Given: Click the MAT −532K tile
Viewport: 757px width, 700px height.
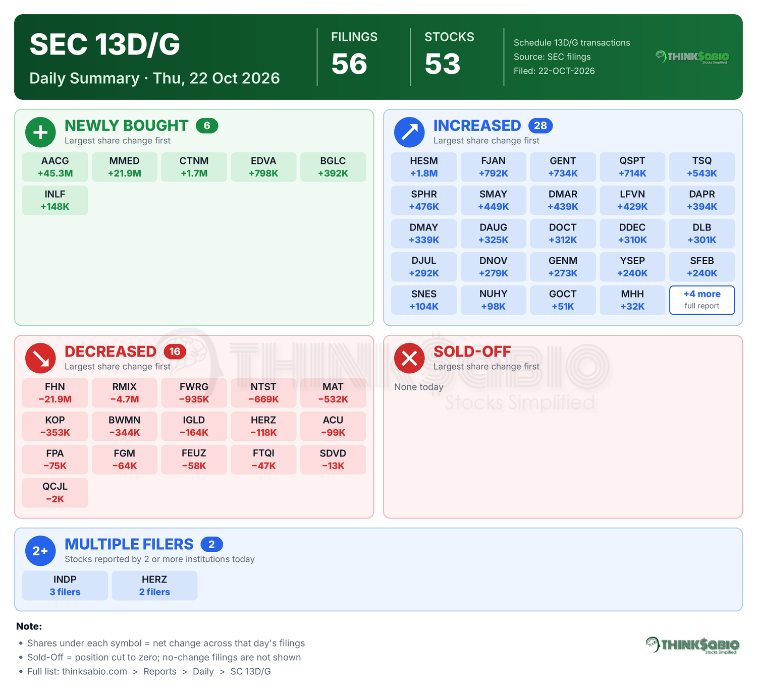Looking at the screenshot, I should [x=333, y=393].
